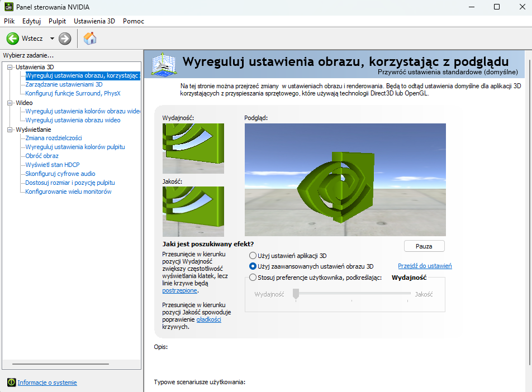Select Użyj zaawansowanych ustawień obrazu 3D
The image size is (532, 392).
click(x=253, y=266)
